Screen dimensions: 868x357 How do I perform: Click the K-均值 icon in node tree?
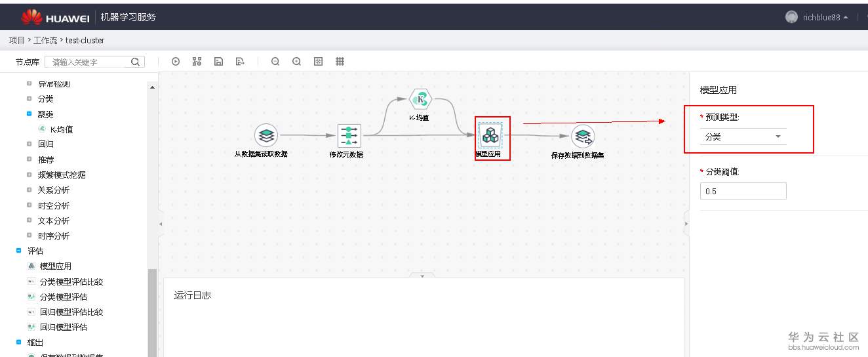click(43, 129)
